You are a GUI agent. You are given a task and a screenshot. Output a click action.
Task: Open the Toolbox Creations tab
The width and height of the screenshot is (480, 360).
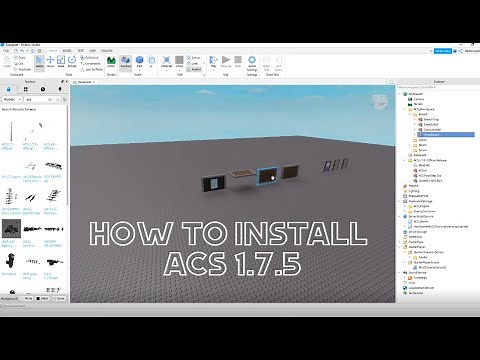[x=60, y=89]
